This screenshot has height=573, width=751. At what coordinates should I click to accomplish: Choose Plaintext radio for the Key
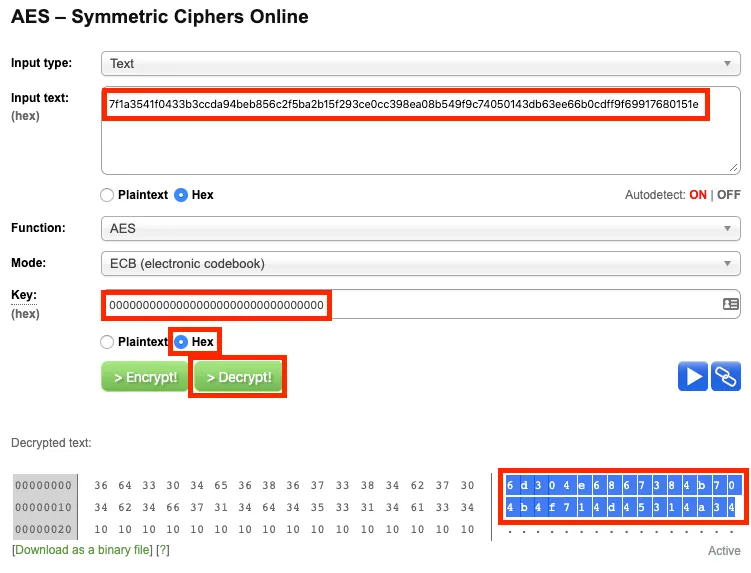click(x=108, y=342)
